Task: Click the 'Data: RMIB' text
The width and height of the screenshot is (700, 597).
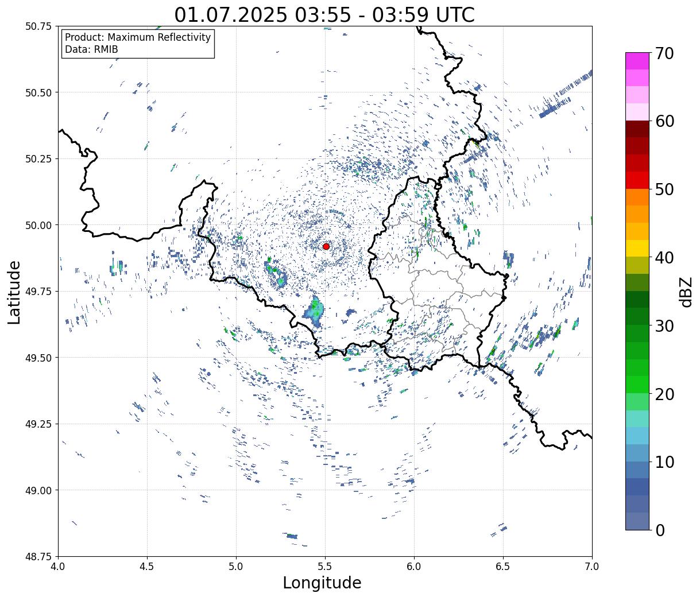Action: tap(91, 49)
